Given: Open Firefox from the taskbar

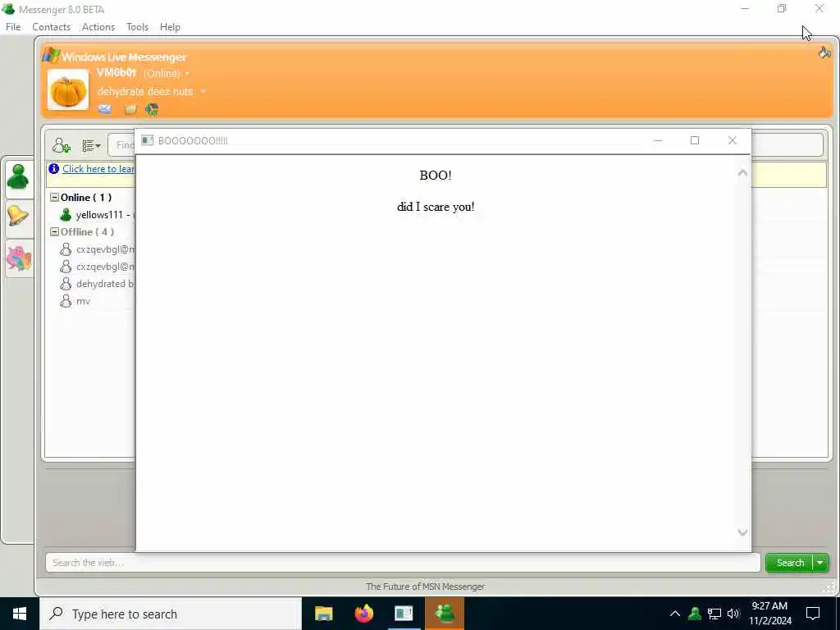Looking at the screenshot, I should 363,614.
